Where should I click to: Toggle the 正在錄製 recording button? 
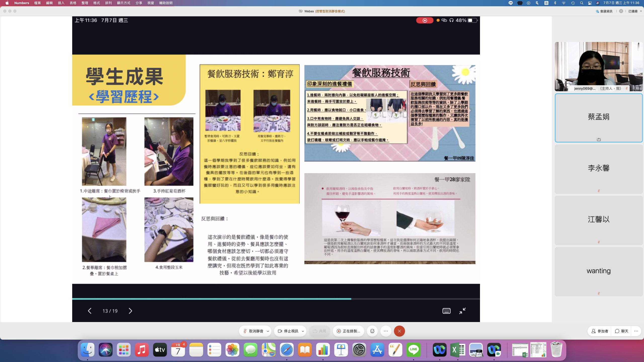pos(348,331)
